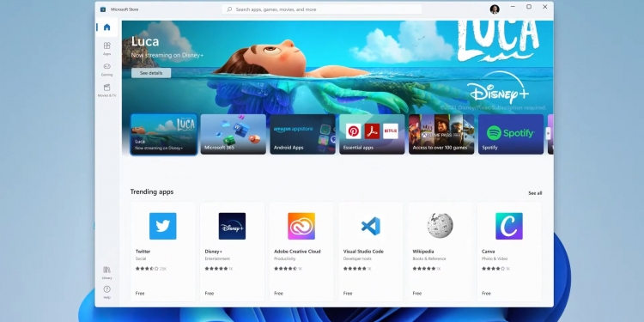Image resolution: width=644 pixels, height=322 pixels.
Task: Open the Help icon
Action: click(106, 289)
